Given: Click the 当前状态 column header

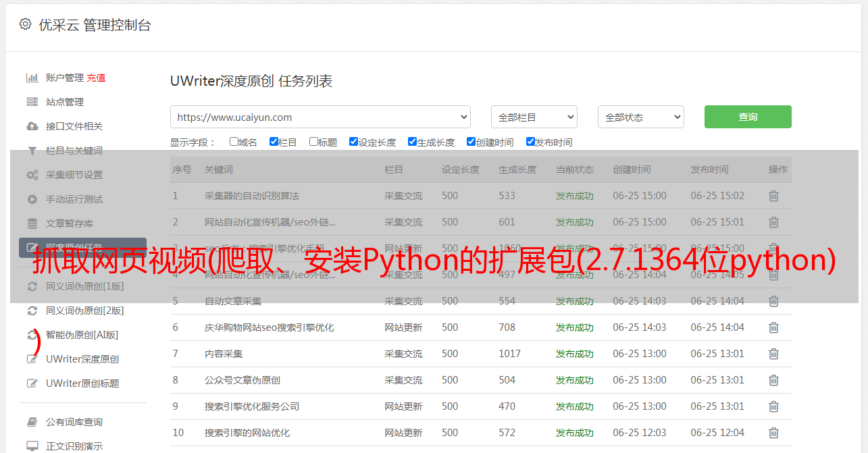Looking at the screenshot, I should pyautogui.click(x=575, y=169).
